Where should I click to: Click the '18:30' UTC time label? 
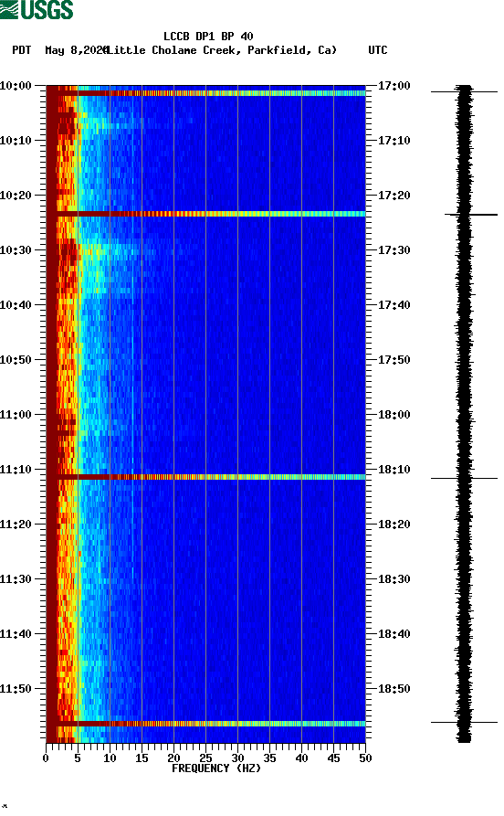[394, 578]
